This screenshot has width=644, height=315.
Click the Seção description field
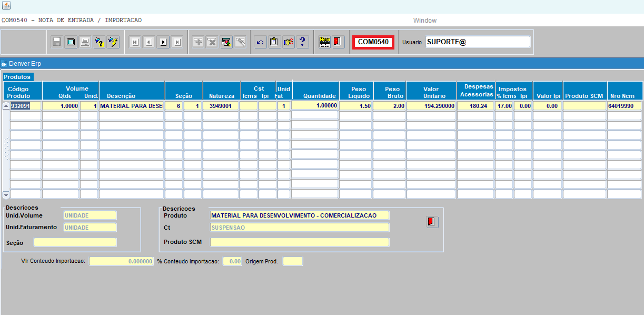(x=75, y=242)
